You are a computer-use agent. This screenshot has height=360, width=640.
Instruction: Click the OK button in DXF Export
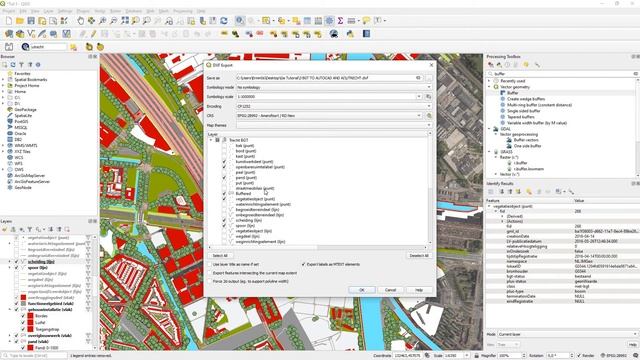coord(362,290)
